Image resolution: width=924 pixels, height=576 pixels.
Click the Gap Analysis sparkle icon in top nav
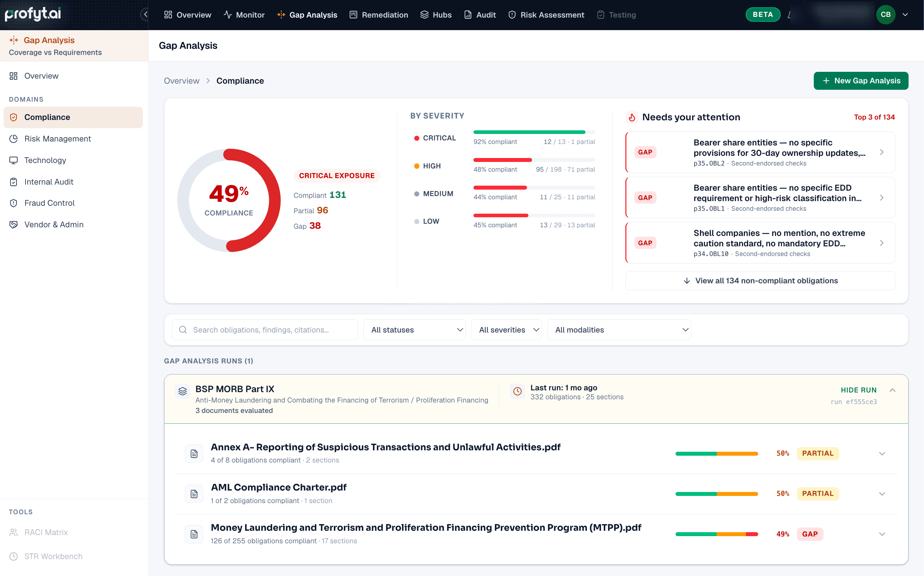click(281, 14)
